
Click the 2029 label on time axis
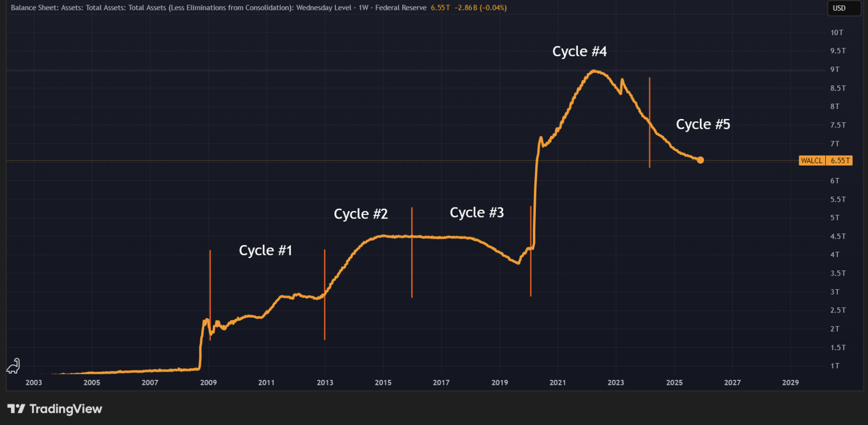tap(790, 382)
